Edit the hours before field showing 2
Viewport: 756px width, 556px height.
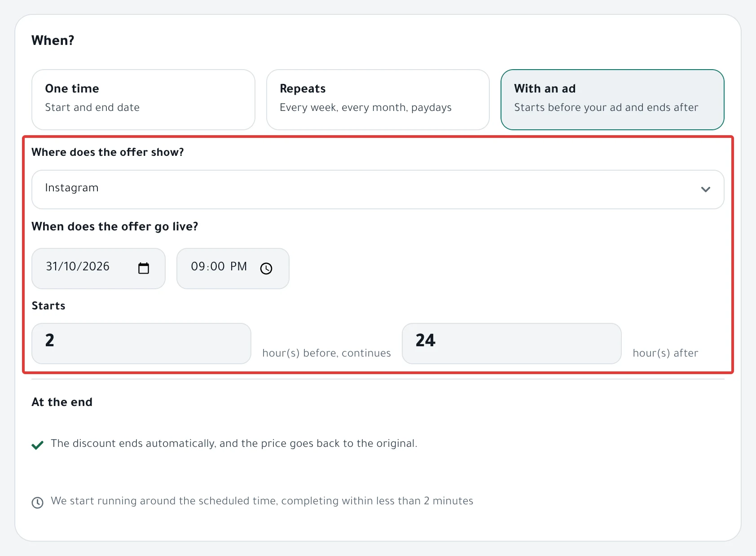(141, 344)
